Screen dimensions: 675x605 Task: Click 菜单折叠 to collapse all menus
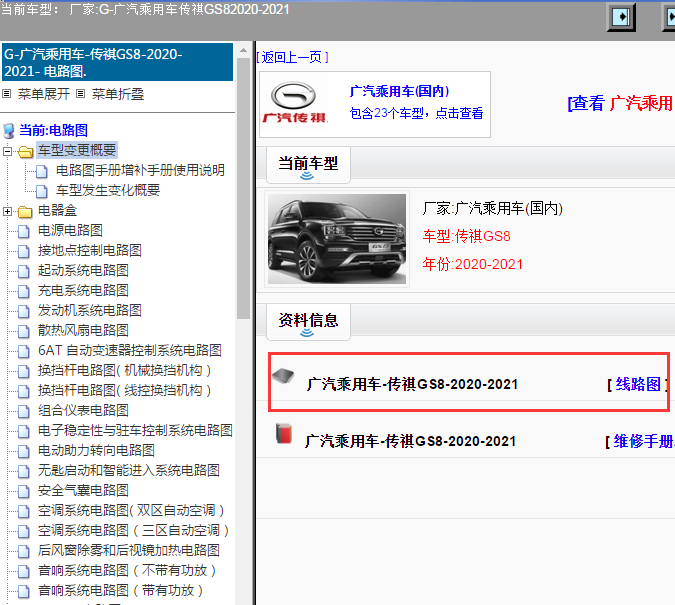coord(118,94)
